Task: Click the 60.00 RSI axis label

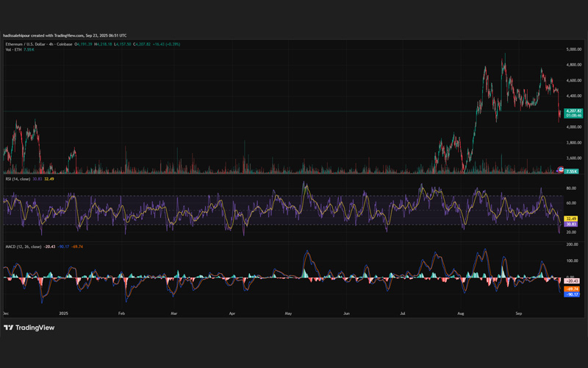Action: coord(571,203)
